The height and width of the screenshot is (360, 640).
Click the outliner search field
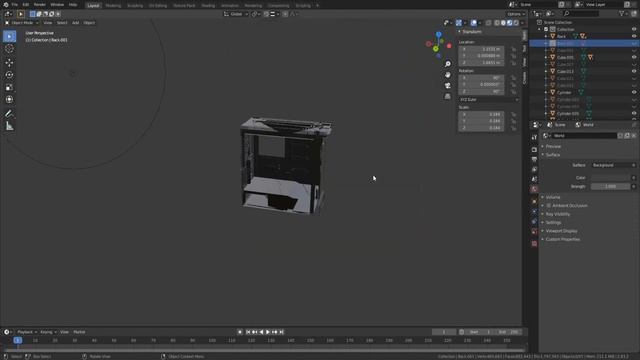pyautogui.click(x=581, y=13)
